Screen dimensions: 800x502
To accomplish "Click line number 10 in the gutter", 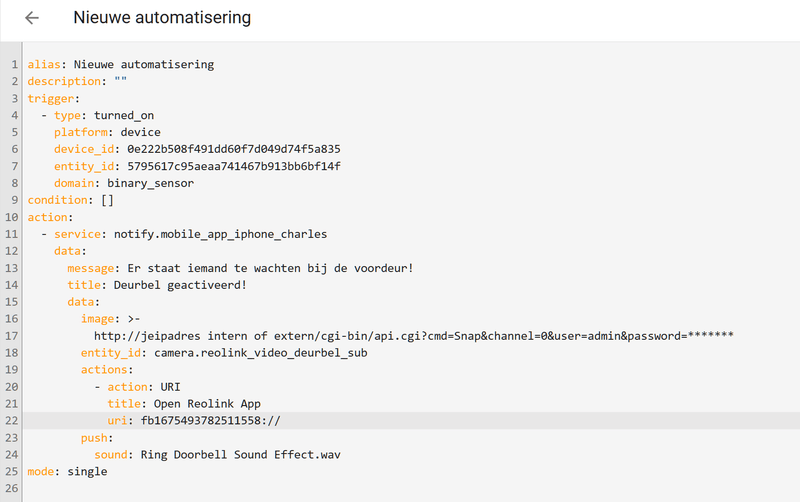I will [x=11, y=217].
